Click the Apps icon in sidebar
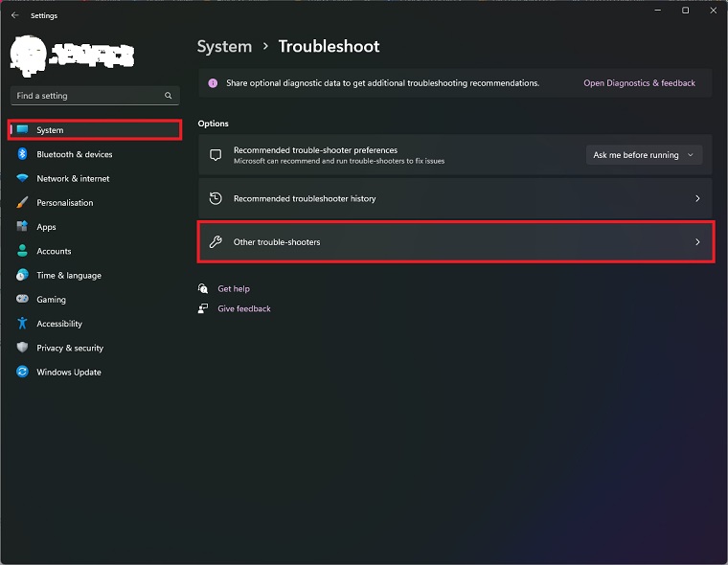 click(22, 227)
